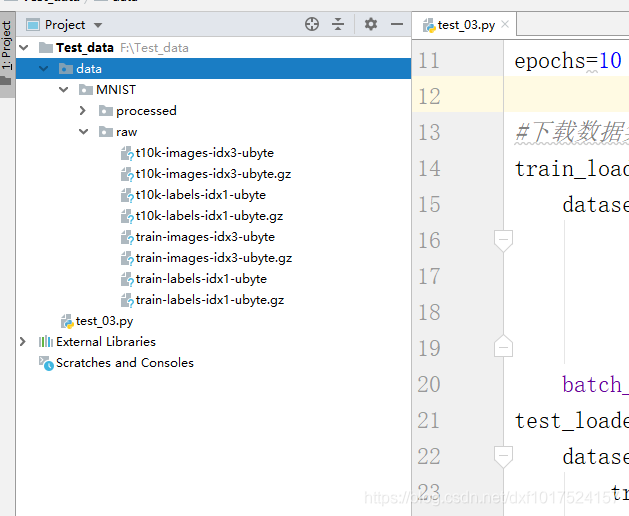629x516 pixels.
Task: Click line number 12 in gutter
Action: tap(429, 97)
